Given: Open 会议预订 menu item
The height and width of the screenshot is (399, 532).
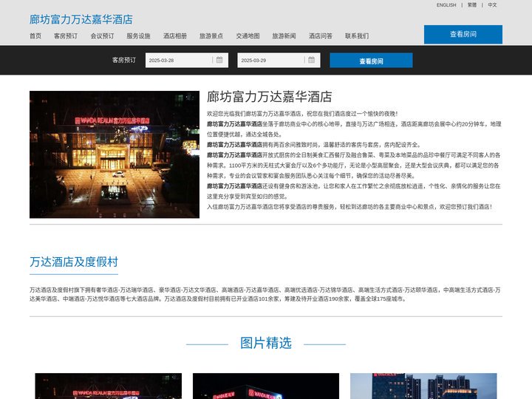Looking at the screenshot, I should 102,36.
